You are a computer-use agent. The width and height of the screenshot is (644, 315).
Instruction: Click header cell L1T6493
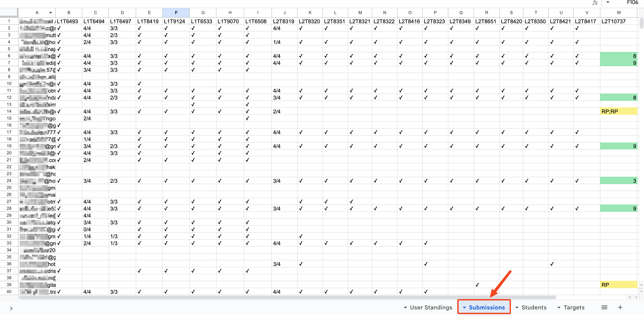pyautogui.click(x=69, y=21)
